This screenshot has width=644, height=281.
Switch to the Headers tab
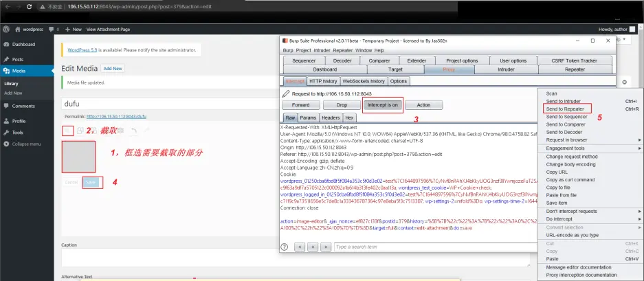coord(331,118)
